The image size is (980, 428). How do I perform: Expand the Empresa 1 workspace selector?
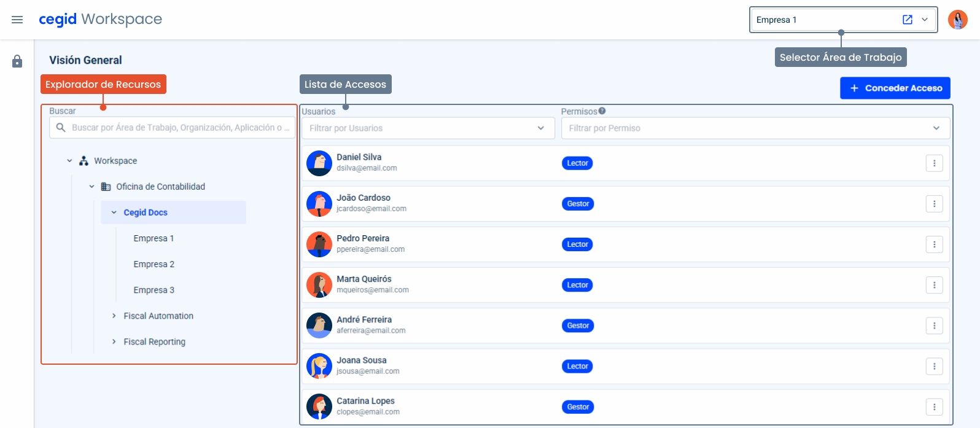coord(925,20)
